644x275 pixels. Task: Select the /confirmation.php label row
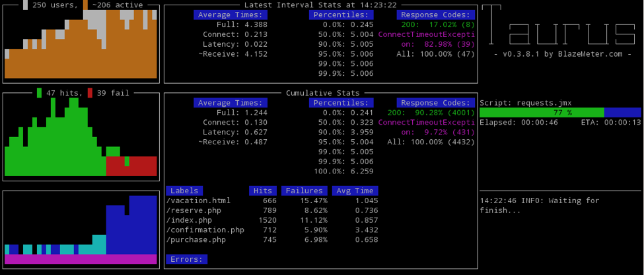coord(272,230)
